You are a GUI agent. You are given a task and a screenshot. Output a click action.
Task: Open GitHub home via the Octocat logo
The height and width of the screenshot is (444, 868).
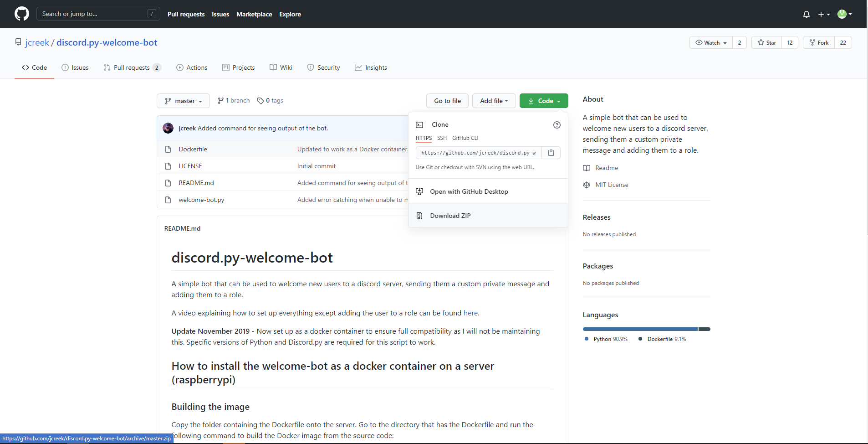(21, 14)
